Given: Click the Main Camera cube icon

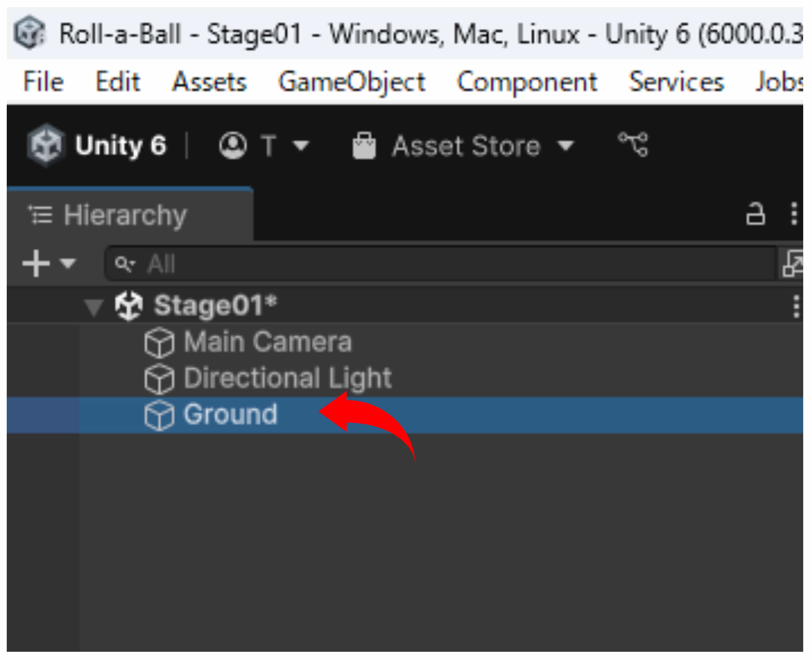Looking at the screenshot, I should [159, 343].
